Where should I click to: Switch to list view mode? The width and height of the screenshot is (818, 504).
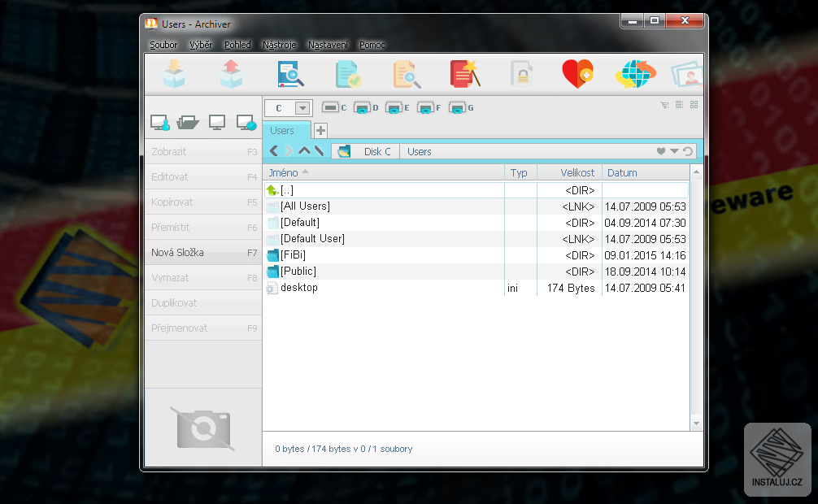coord(679,105)
